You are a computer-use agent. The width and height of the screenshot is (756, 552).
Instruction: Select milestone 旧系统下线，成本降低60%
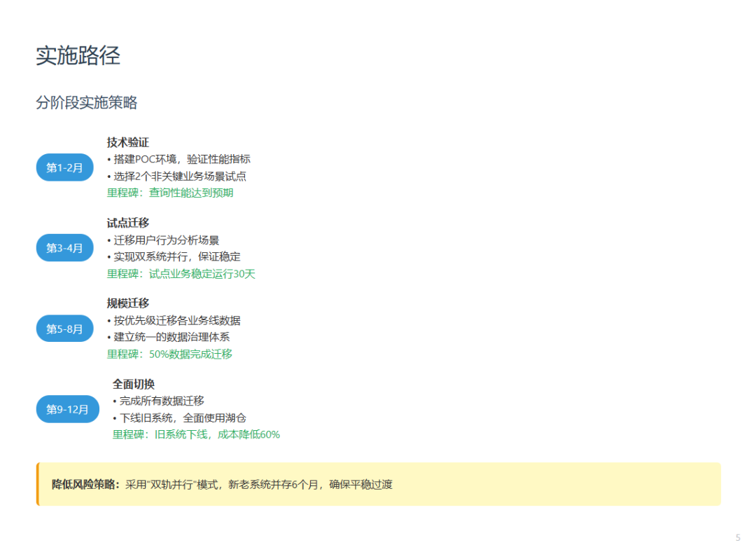click(196, 435)
